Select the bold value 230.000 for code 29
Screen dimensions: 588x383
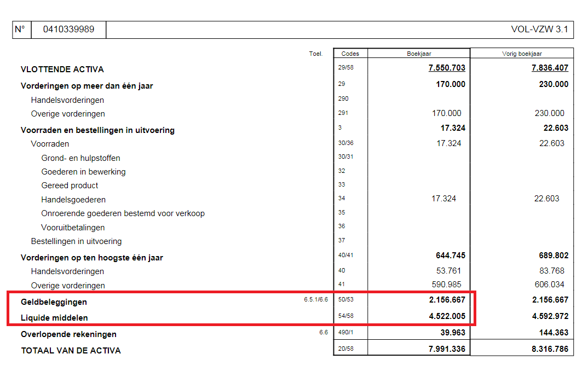pos(554,84)
